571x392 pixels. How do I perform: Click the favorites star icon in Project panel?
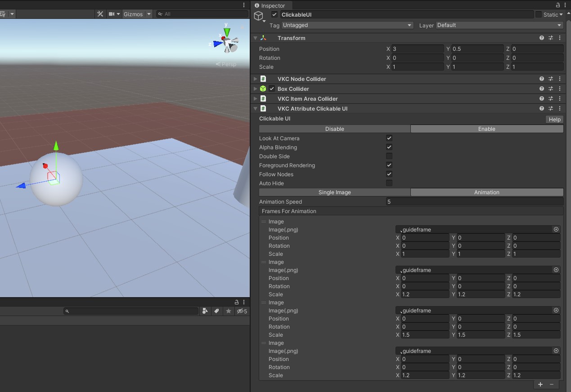pos(229,311)
